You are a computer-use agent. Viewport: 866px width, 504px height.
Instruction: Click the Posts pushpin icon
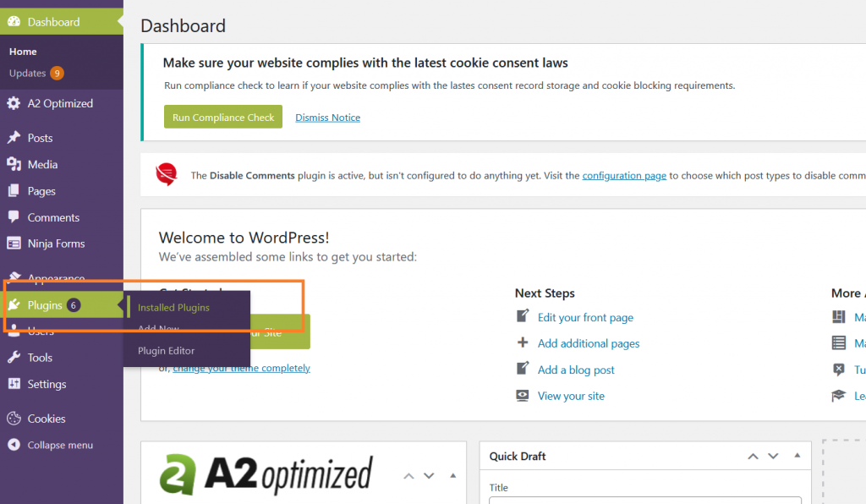click(14, 138)
